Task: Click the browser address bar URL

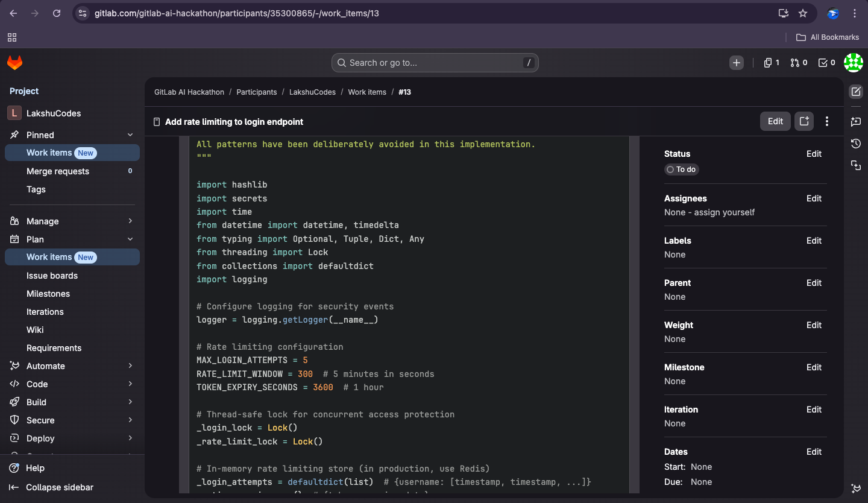Action: 237,13
